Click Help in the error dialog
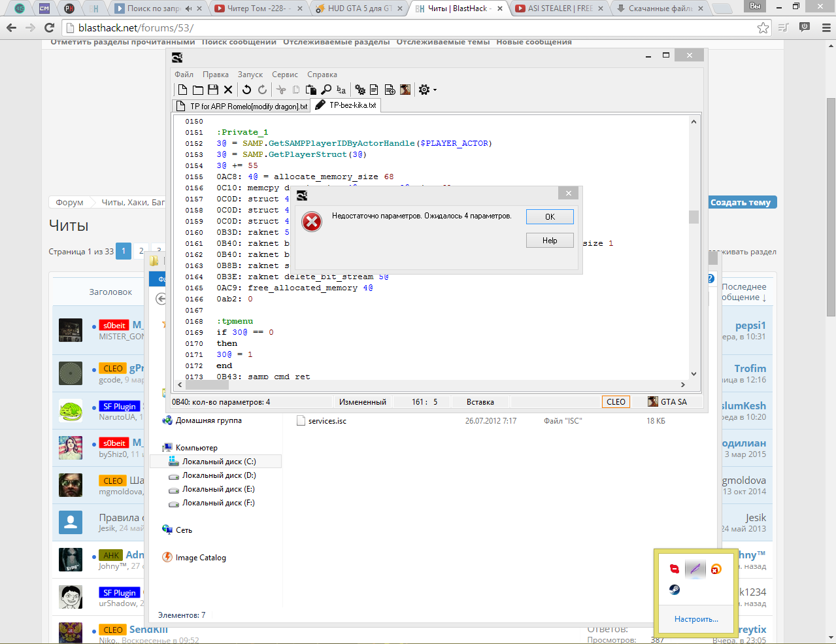 pyautogui.click(x=550, y=241)
